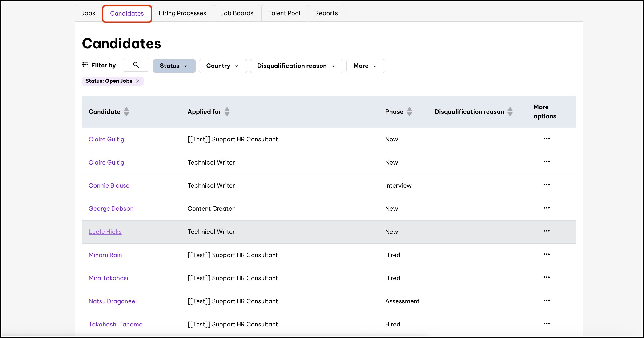Remove the Status: Open Jobs filter chip
The image size is (644, 338).
[x=138, y=81]
